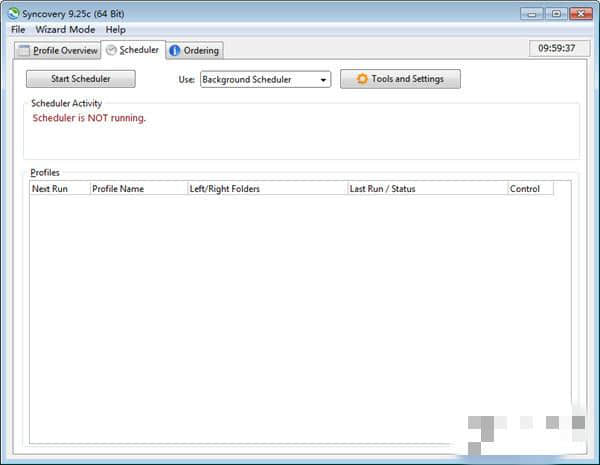The image size is (600, 465).
Task: Click the orange gear icon on Tools and Settings
Action: [362, 79]
